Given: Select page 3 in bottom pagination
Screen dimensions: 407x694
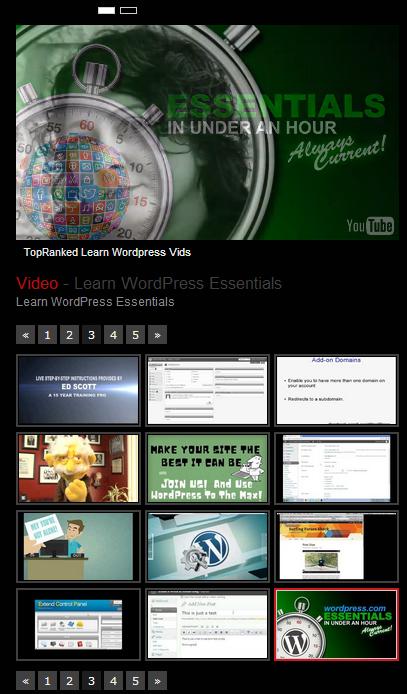Looking at the screenshot, I should pyautogui.click(x=91, y=681).
